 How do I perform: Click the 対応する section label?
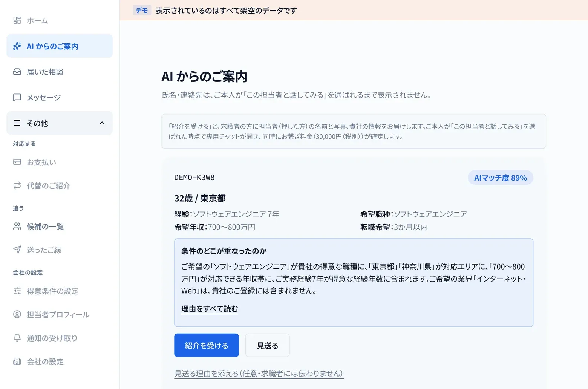point(24,144)
